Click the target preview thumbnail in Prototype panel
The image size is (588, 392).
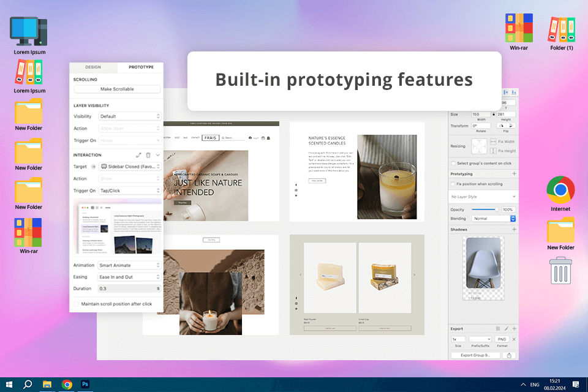tap(118, 227)
